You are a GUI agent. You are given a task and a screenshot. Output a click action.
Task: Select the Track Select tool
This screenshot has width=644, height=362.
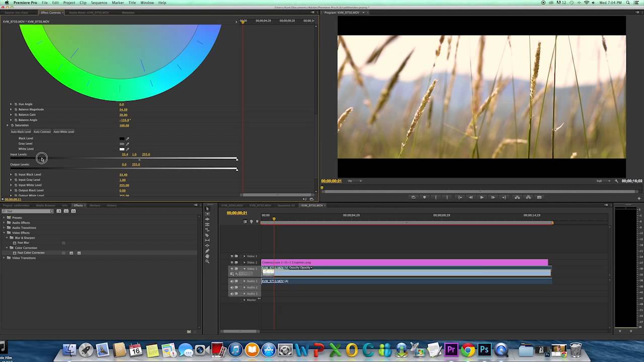tap(207, 214)
